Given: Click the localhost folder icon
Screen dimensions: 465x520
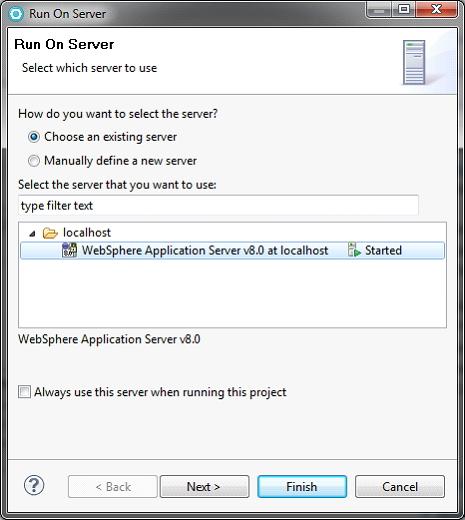Looking at the screenshot, I should click(50, 233).
